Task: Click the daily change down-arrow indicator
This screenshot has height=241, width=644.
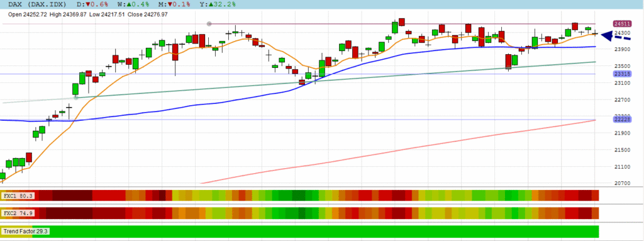Action: tap(88, 4)
